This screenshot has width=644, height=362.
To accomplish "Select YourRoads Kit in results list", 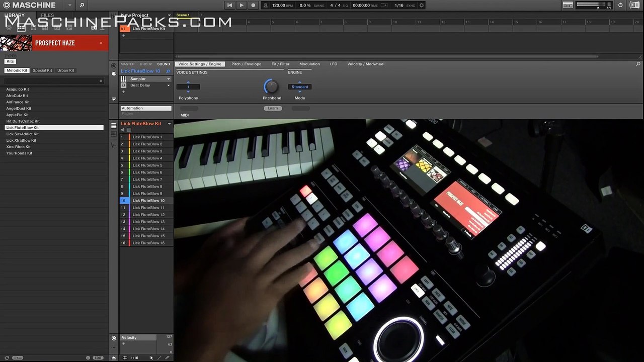I will click(54, 153).
